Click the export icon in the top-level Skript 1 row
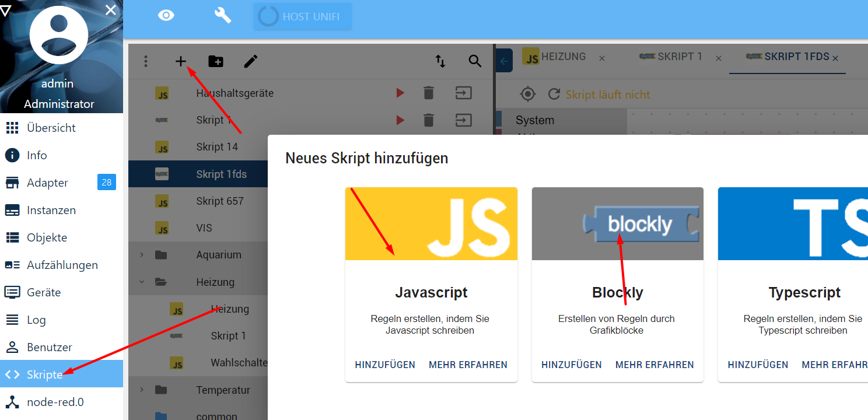Viewport: 868px width, 420px height. pyautogui.click(x=464, y=120)
